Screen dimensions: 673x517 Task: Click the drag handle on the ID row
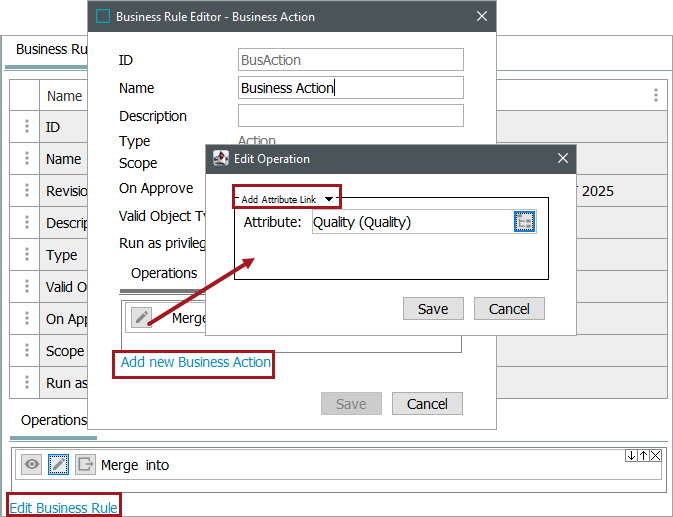click(x=27, y=127)
